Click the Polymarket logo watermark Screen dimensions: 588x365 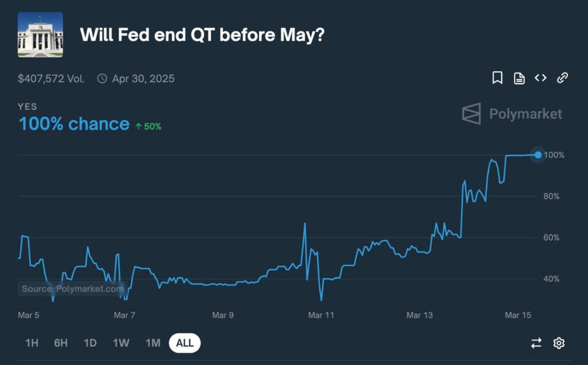[513, 114]
